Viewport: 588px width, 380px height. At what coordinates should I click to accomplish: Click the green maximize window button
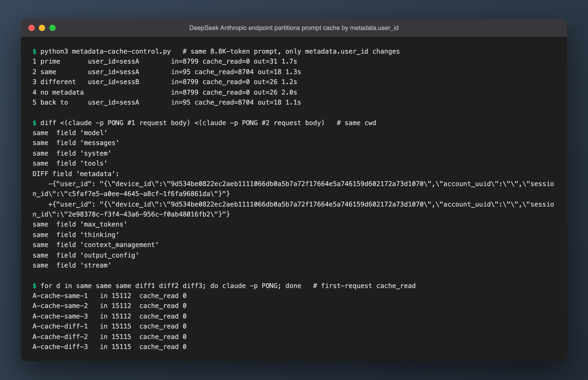[x=52, y=28]
